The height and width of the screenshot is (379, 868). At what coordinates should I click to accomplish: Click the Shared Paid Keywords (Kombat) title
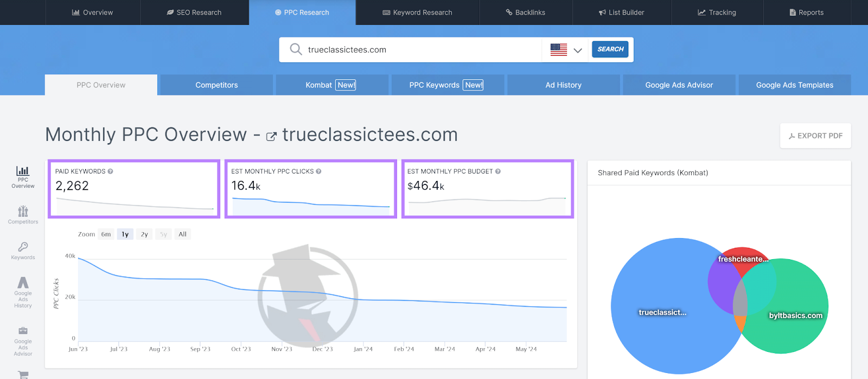coord(653,173)
